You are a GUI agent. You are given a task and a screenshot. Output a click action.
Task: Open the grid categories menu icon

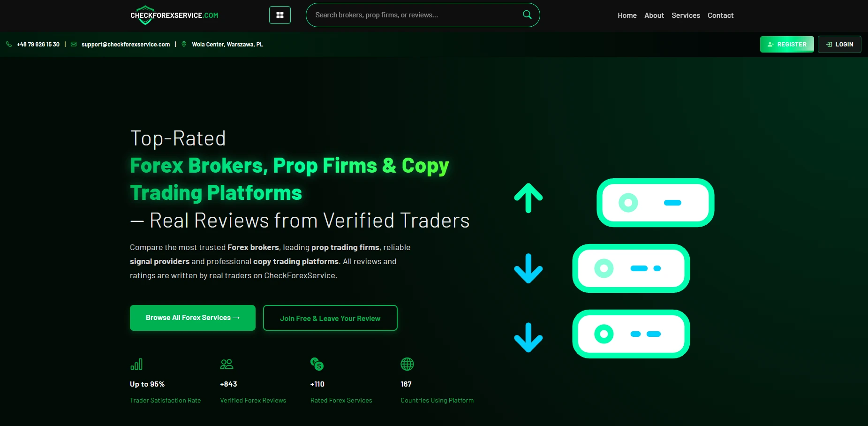280,15
